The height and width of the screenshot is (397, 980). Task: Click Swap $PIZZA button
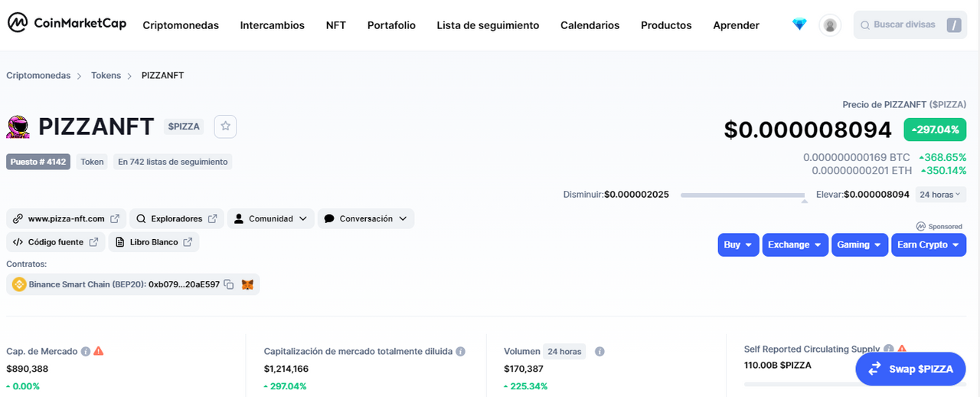point(910,369)
